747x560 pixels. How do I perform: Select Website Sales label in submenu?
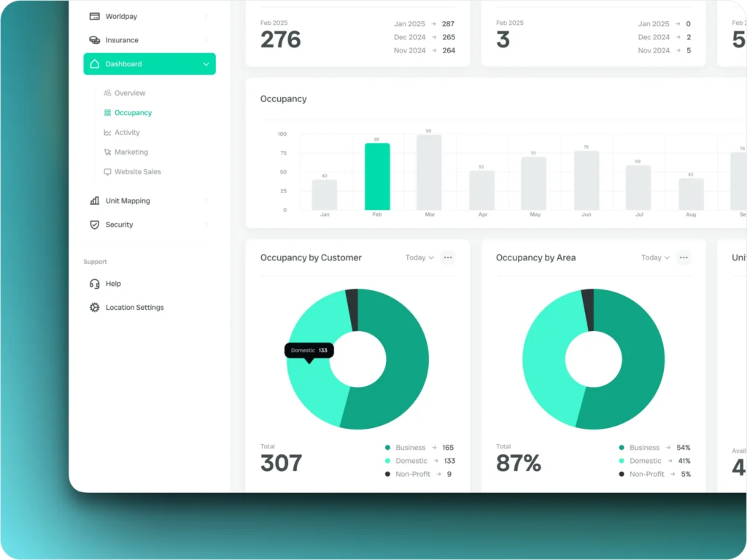point(138,171)
